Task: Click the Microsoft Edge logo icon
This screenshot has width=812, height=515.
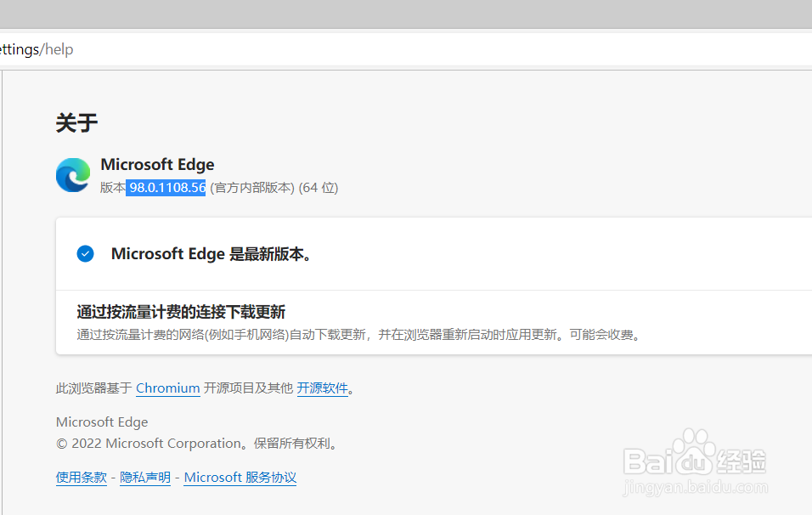Action: pos(73,175)
